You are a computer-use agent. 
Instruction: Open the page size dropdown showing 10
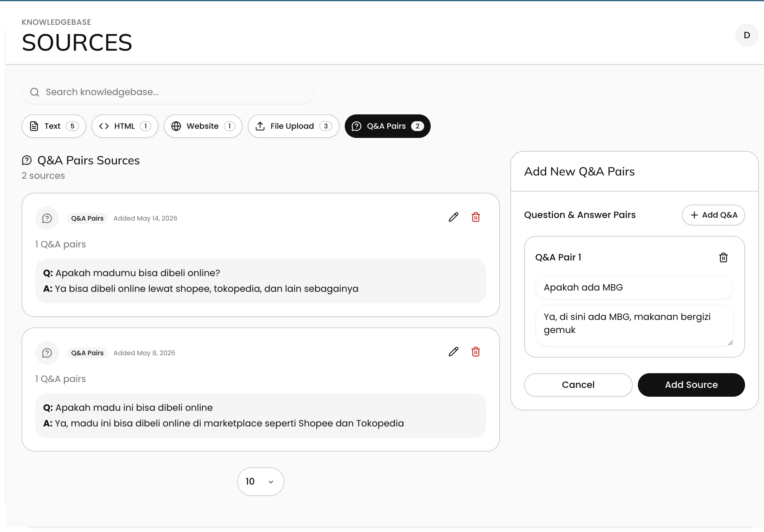(260, 481)
